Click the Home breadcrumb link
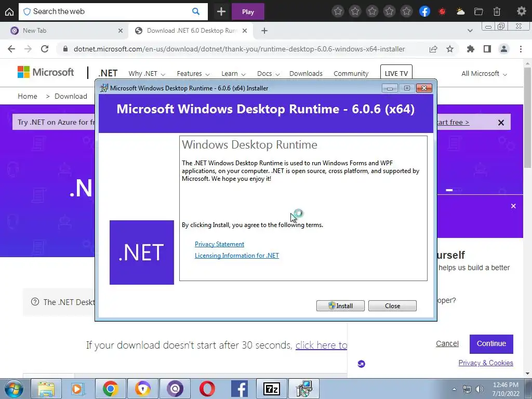532x399 pixels. 28,96
